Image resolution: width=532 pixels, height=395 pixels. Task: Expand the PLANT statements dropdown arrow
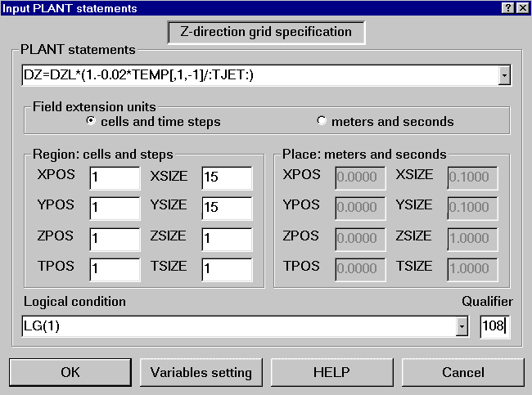point(504,76)
